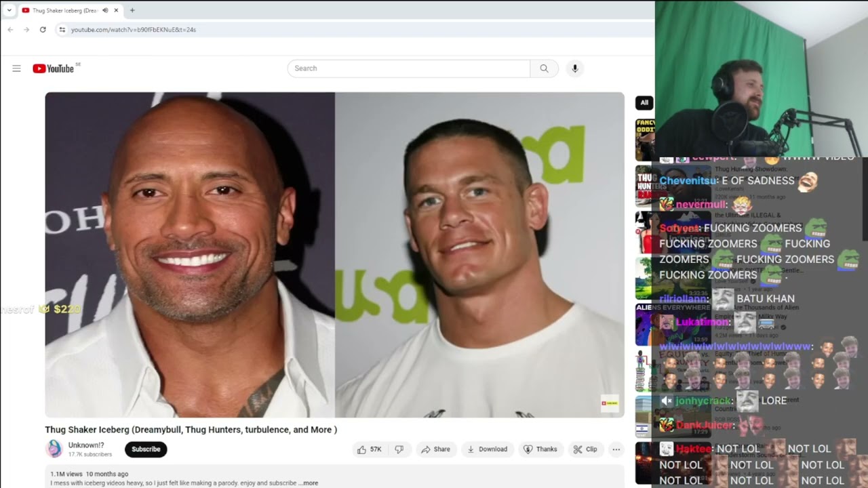Send a Thanks to the creator

click(x=540, y=449)
